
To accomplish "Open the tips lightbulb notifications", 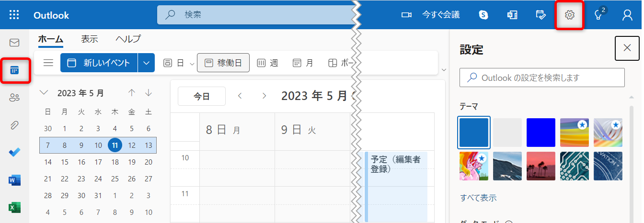I will (x=598, y=15).
